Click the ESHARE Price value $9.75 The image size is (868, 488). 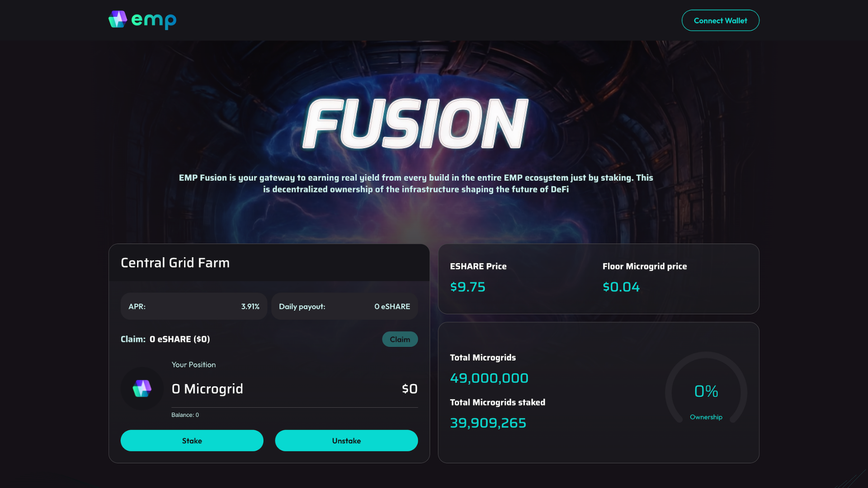click(x=467, y=287)
